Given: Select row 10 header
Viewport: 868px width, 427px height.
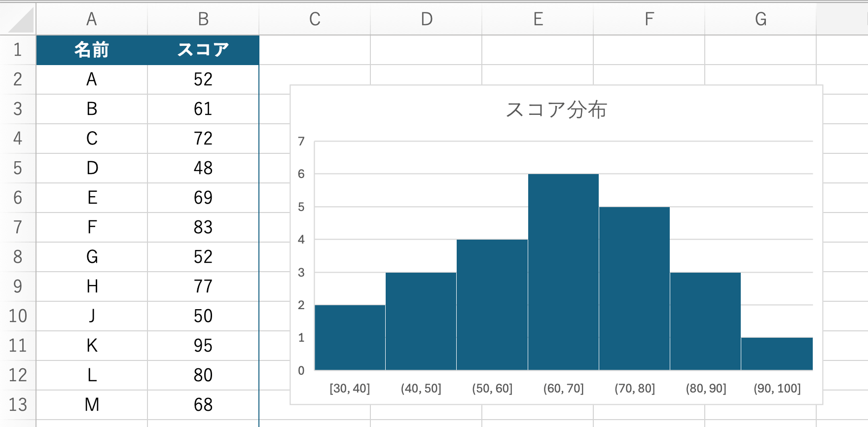Looking at the screenshot, I should tap(18, 316).
